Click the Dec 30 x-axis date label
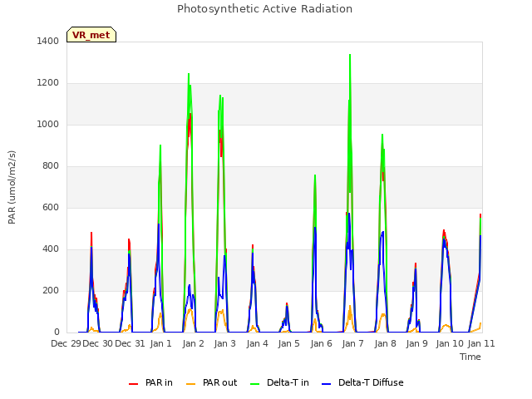532x399 pixels. [98, 343]
